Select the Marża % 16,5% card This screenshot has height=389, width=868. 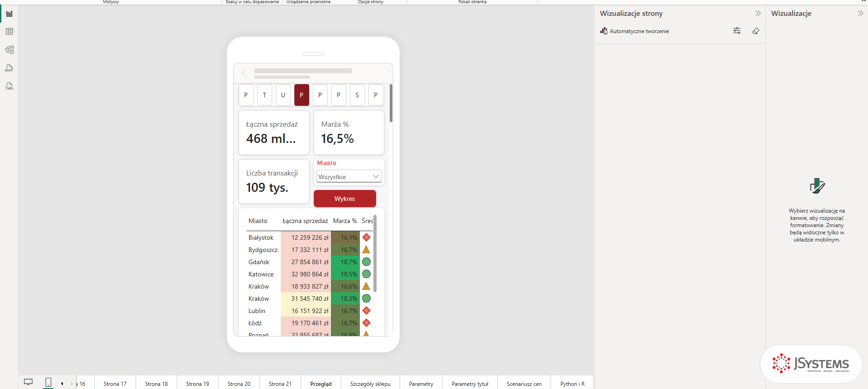pos(349,133)
